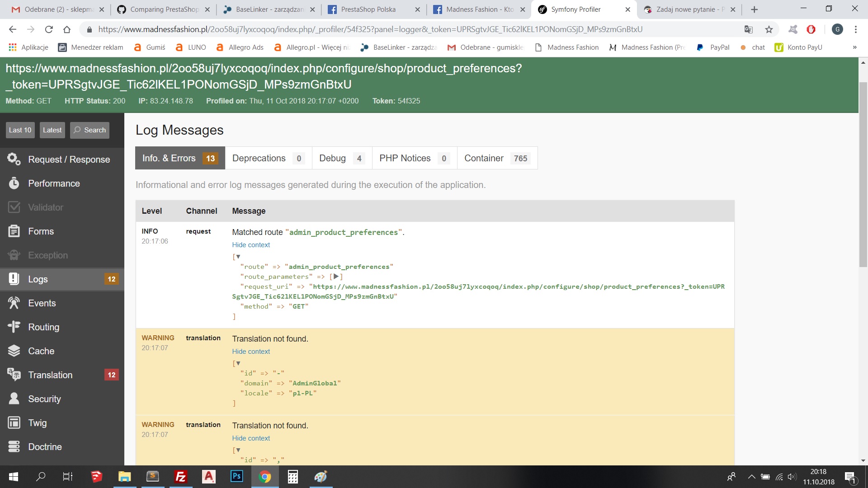
Task: Expand the route_parameters array arrow
Action: 336,277
